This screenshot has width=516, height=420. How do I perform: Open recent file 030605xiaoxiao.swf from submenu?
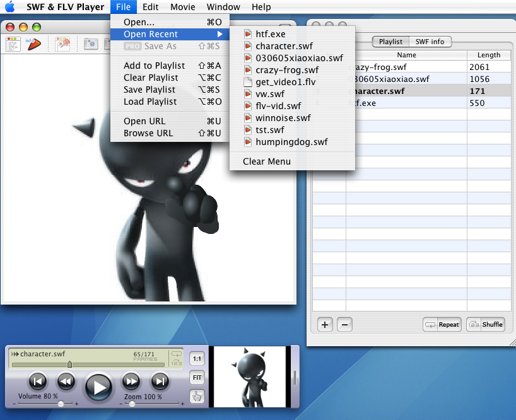click(x=292, y=58)
